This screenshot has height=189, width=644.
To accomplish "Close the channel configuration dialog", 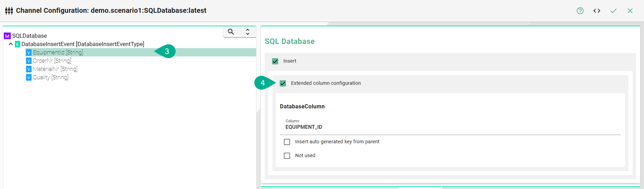I will (x=630, y=11).
